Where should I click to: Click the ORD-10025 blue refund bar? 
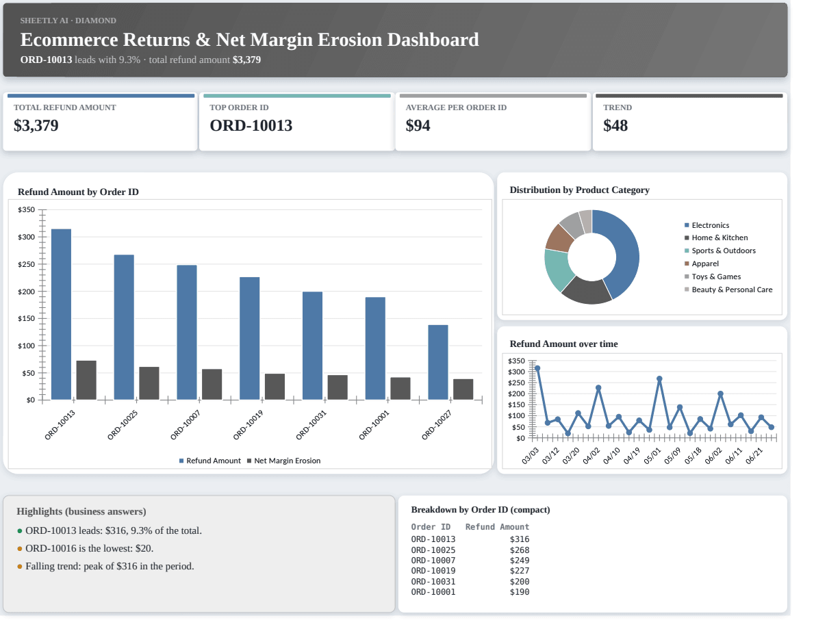tap(124, 327)
